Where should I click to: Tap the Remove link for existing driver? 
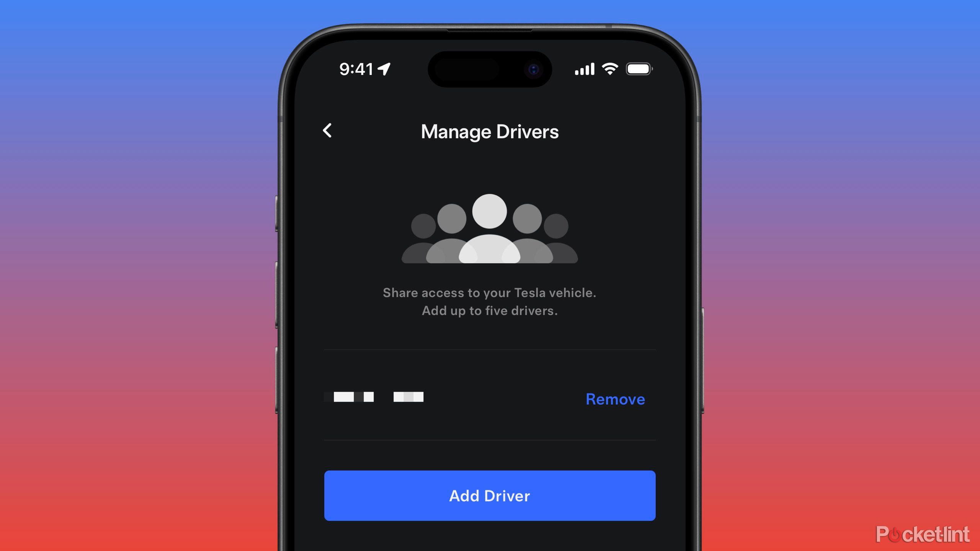[x=614, y=399]
